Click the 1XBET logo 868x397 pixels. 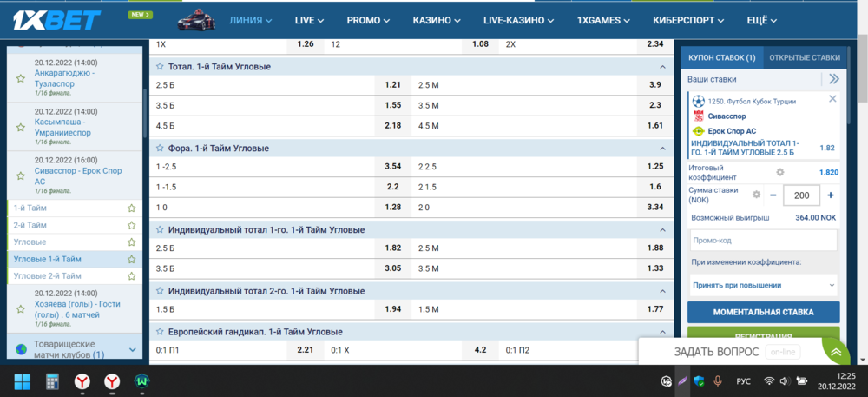tap(56, 20)
